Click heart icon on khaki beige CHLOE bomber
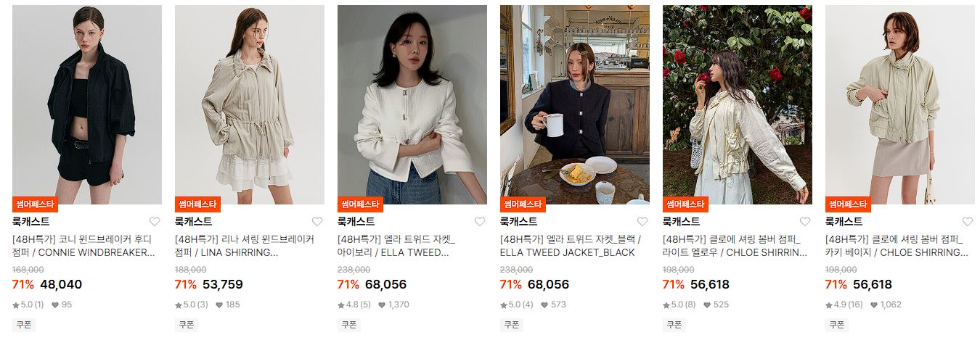980x348 pixels. pos(968,222)
